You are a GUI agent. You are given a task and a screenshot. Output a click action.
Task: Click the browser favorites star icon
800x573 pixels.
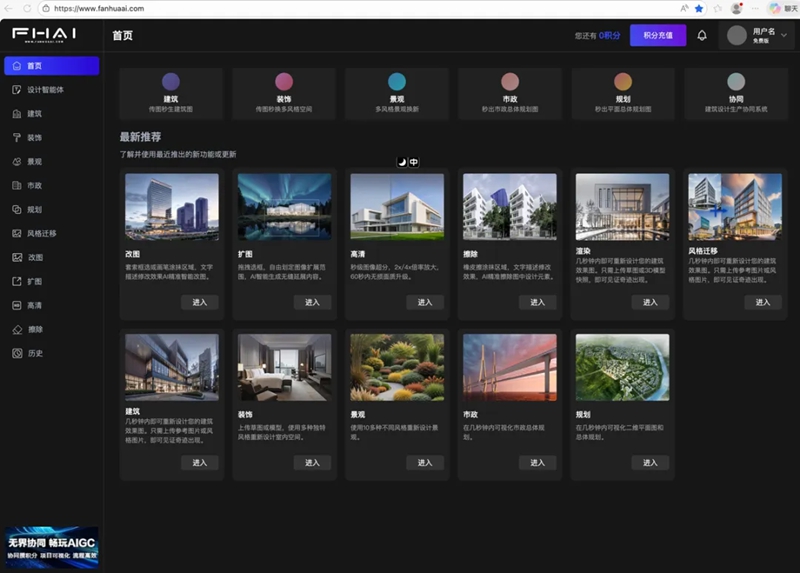point(699,8)
